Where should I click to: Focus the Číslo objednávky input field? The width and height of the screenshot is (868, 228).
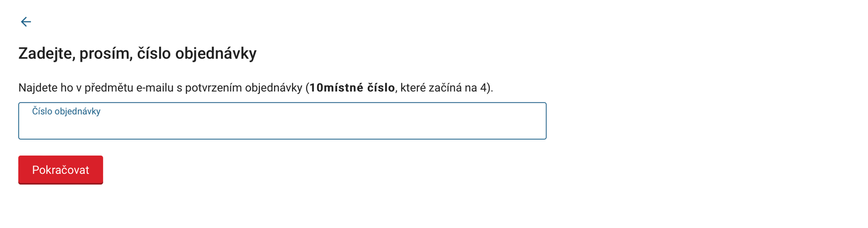pyautogui.click(x=282, y=126)
